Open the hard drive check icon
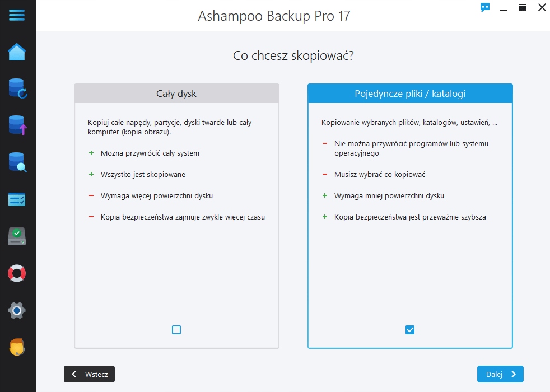Viewport: 550px width, 392px height. tap(17, 236)
